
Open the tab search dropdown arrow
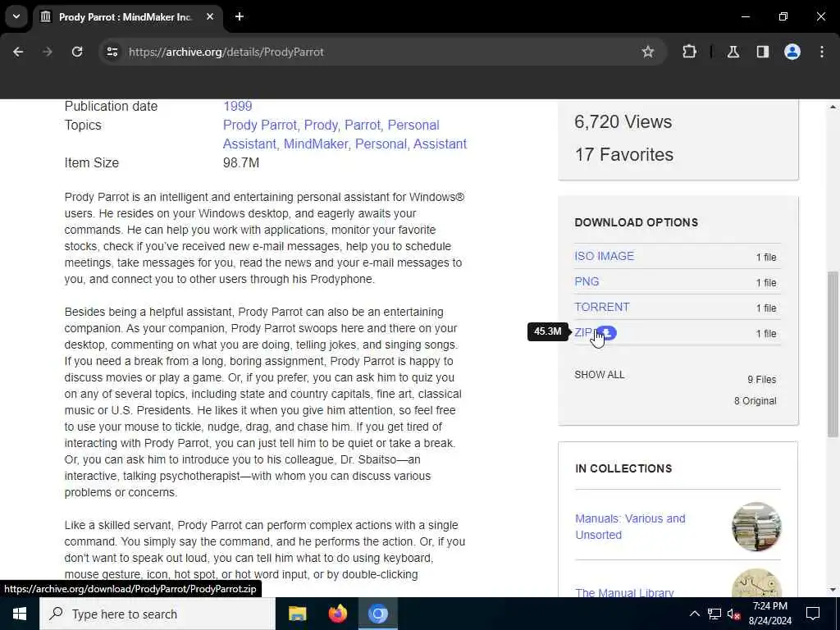pos(16,16)
